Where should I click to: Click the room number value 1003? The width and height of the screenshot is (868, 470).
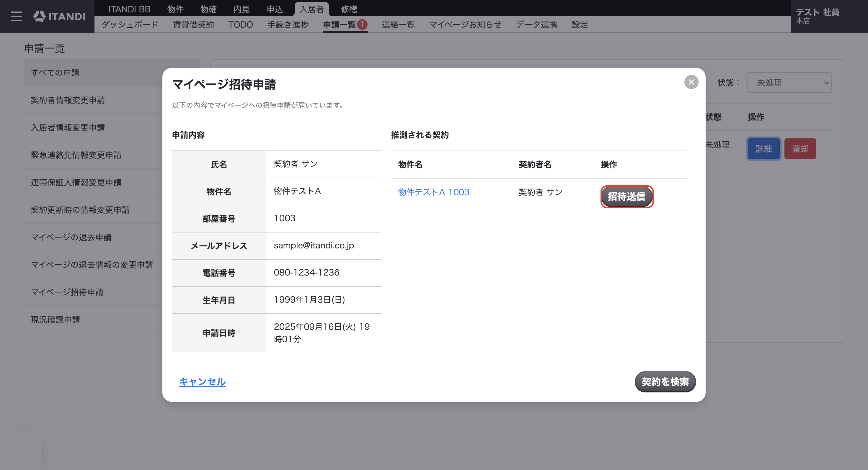pyautogui.click(x=284, y=218)
